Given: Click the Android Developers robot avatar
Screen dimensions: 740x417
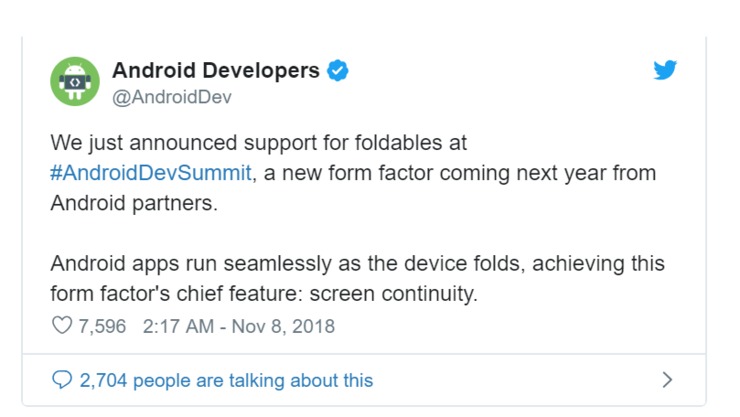Looking at the screenshot, I should pyautogui.click(x=75, y=81).
